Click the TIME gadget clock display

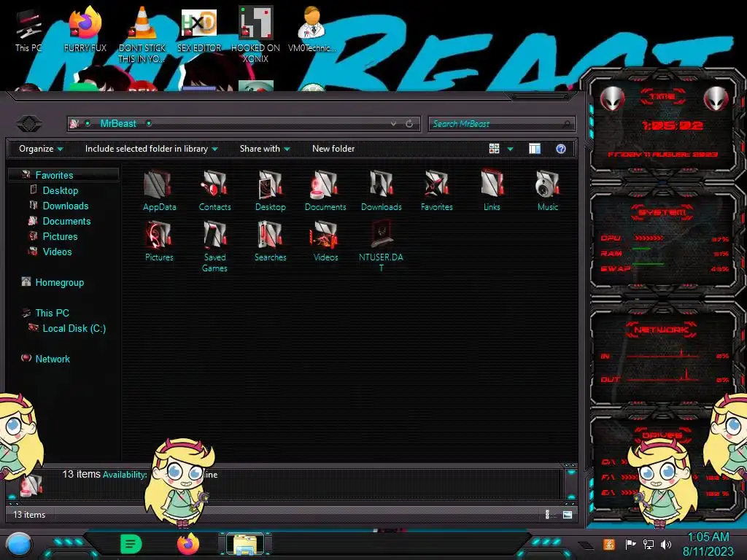pos(672,125)
